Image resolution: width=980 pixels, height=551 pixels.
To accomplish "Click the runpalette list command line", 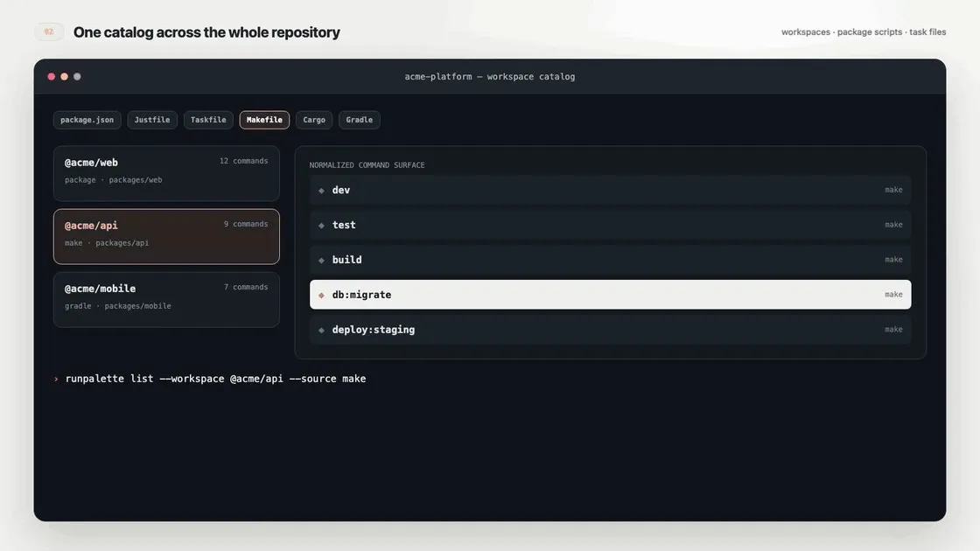I will click(x=215, y=379).
